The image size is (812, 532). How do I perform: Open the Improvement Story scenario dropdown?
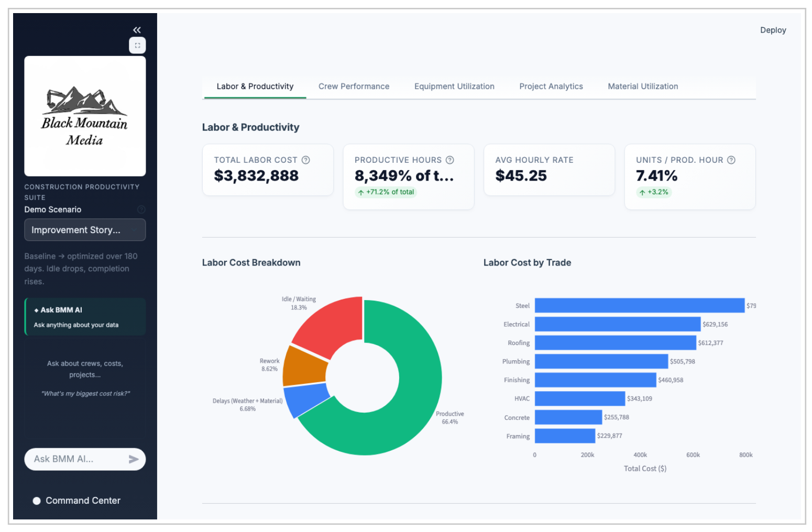85,230
